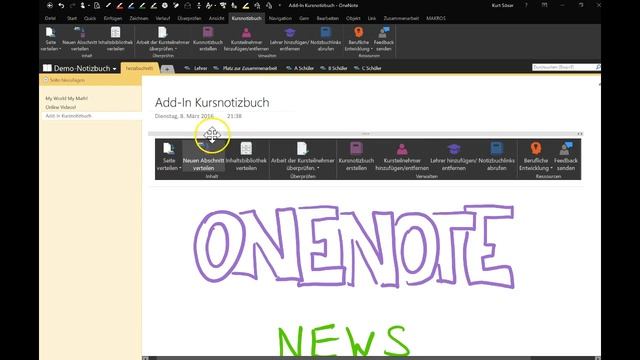Screen dimensions: 640x360
Task: Click Notizbuchlinks abrufen in the ribbon
Action: click(326, 39)
